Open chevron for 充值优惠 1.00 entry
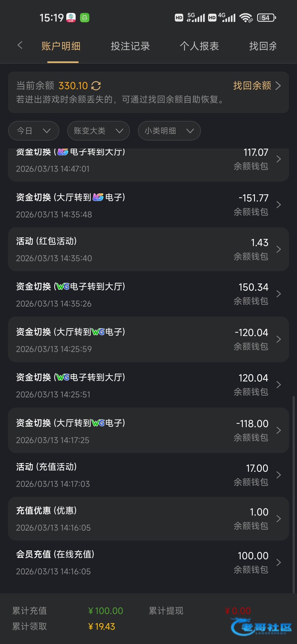 pos(278,519)
